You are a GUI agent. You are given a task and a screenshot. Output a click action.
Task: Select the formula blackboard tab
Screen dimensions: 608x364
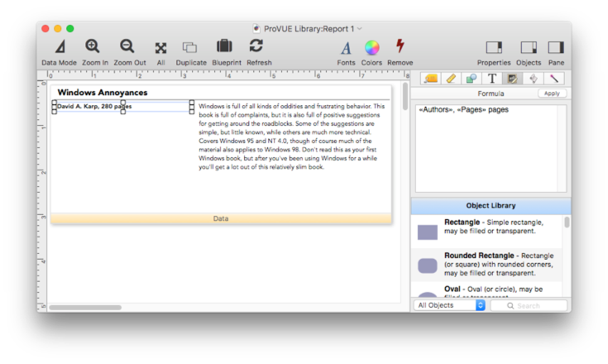click(x=512, y=79)
